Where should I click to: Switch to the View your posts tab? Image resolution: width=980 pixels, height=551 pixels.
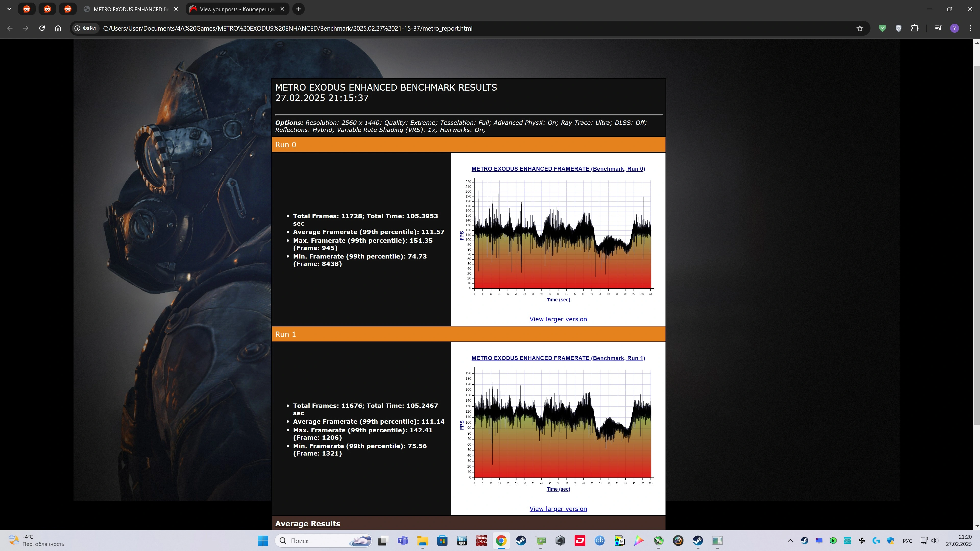pos(237,9)
